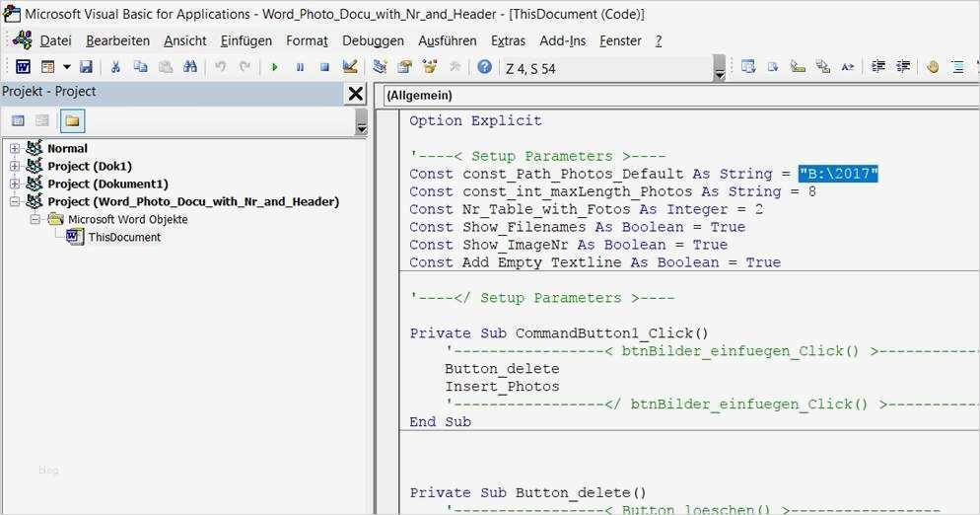Click the Outdent icon
The height and width of the screenshot is (515, 980).
[903, 67]
